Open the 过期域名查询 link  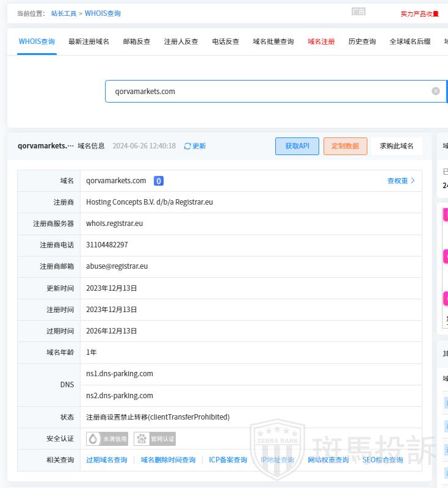(x=107, y=460)
